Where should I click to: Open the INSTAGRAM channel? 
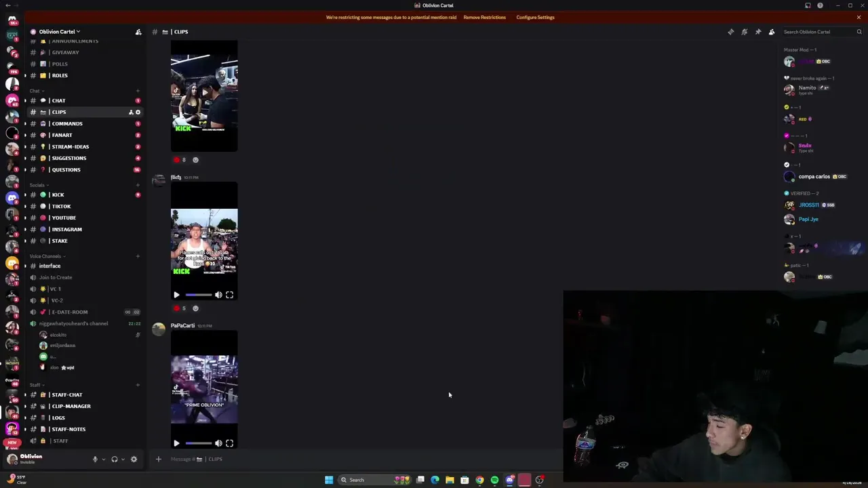[85, 229]
